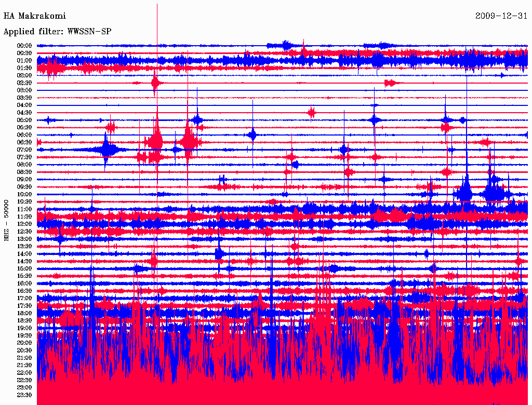Select the 15:00 time label

[24, 268]
